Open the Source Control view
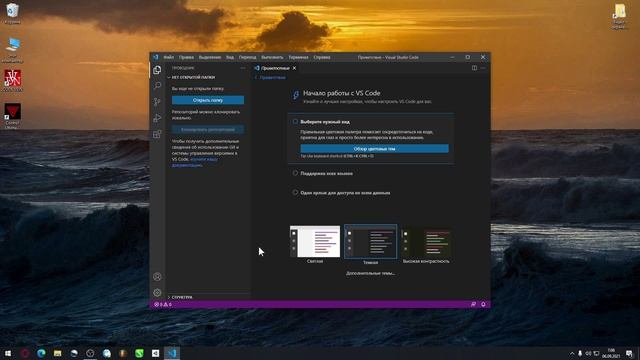This screenshot has width=640, height=360. point(157,102)
